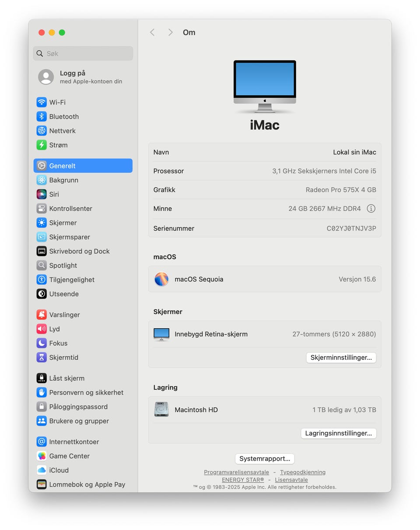Select the iCloud cloud icon
Viewport: 420px width, 530px height.
(x=42, y=470)
